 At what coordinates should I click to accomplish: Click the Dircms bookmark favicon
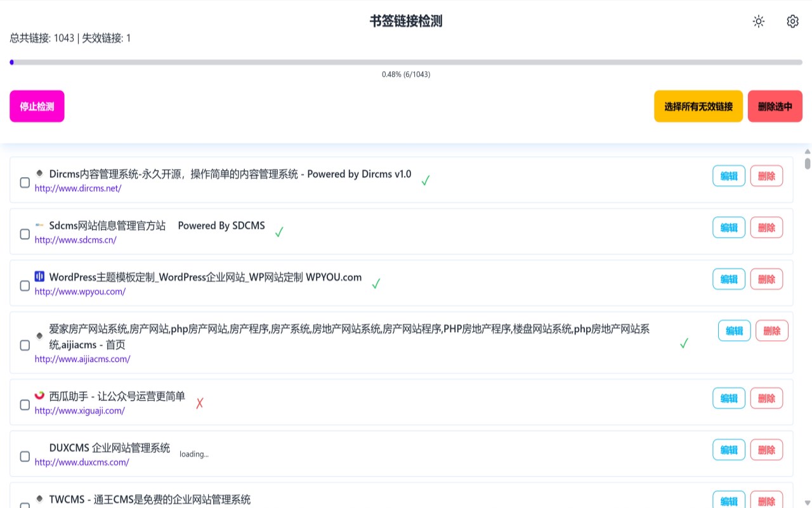point(40,173)
